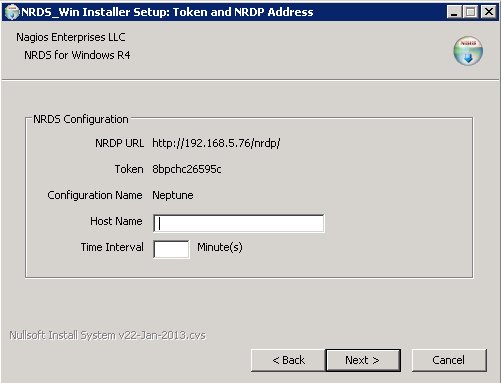
Task: Click the configuration name value Neptune
Action: (x=173, y=195)
